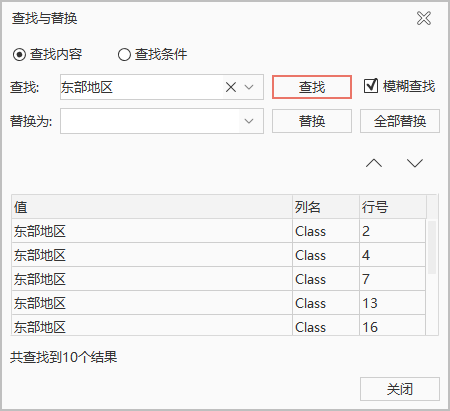450x411 pixels.
Task: Go to previous result with up arrow
Action: (x=374, y=163)
